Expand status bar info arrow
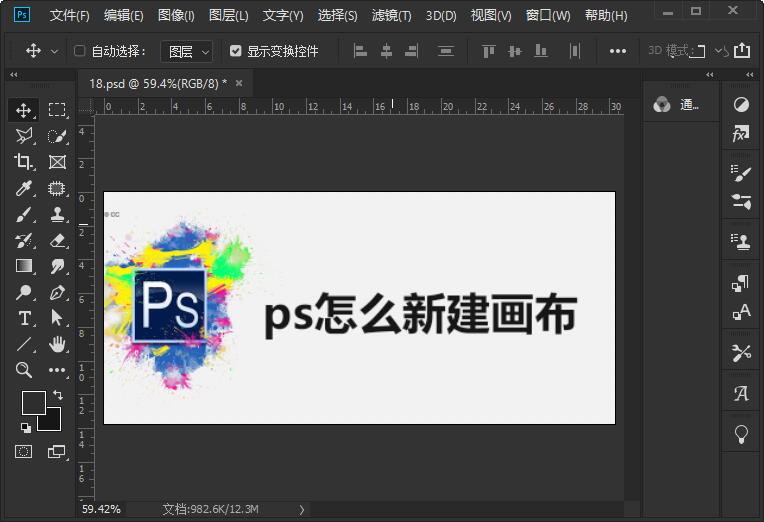 coord(302,510)
